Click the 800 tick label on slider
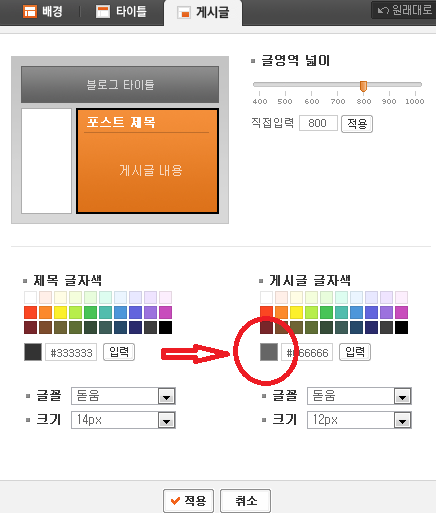The width and height of the screenshot is (436, 513). (364, 101)
